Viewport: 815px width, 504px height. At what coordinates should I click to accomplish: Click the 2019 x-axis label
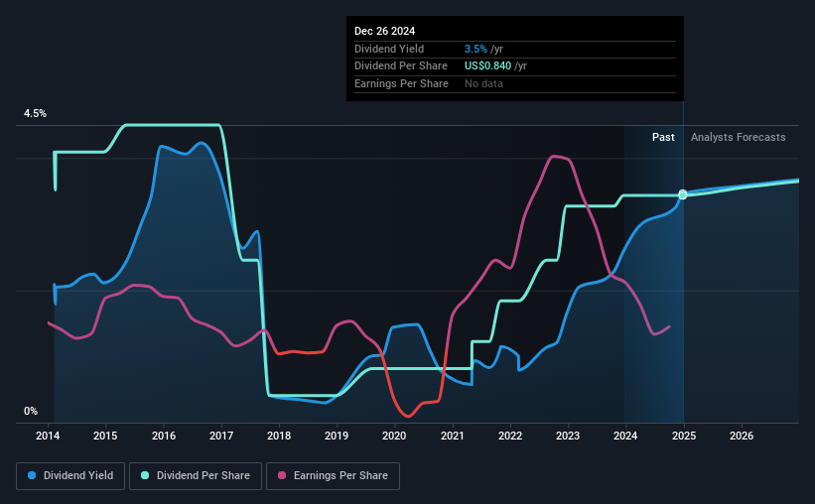coord(337,436)
